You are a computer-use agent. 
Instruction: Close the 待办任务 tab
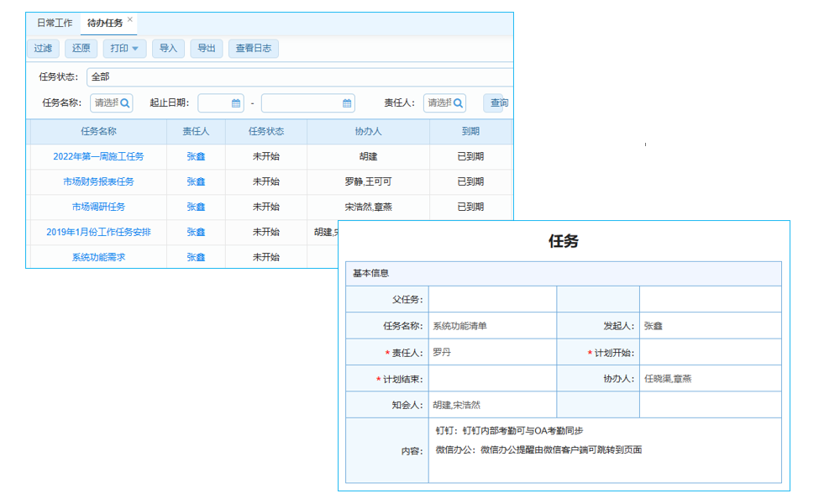[x=130, y=19]
